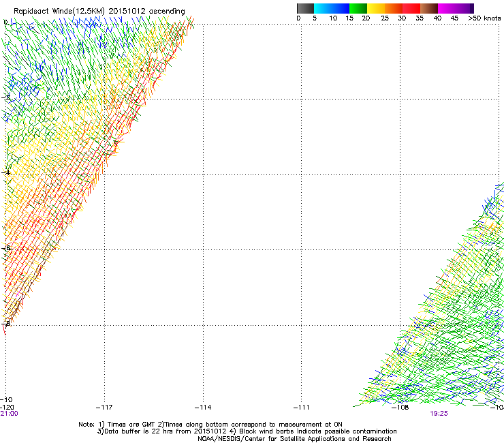
Task: Click the NOAA/NESDIS credit line
Action: tap(294, 439)
